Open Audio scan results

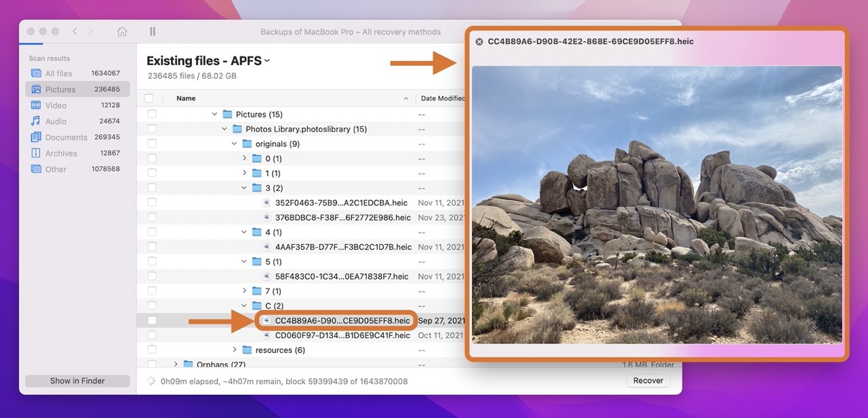click(x=77, y=121)
